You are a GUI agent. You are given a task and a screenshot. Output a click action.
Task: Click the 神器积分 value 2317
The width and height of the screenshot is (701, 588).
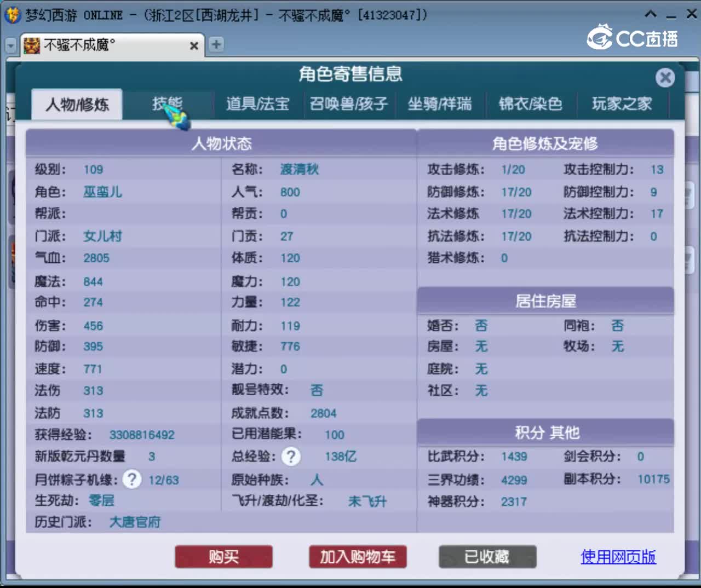tap(514, 502)
